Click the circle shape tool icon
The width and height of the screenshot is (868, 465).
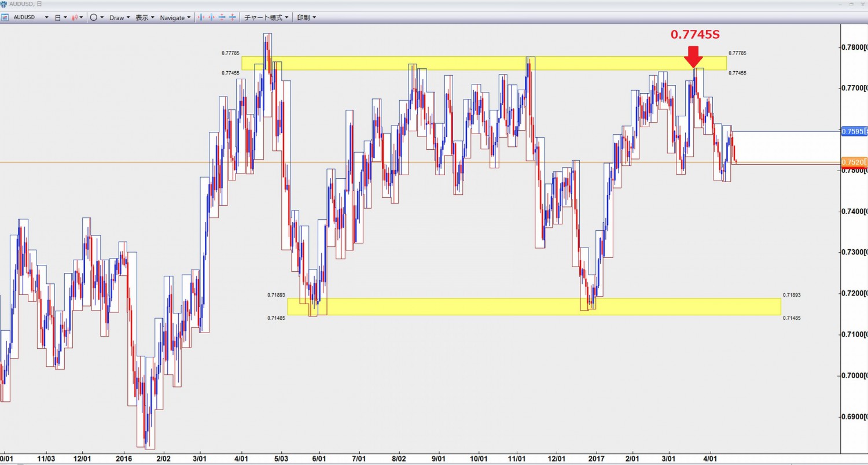pyautogui.click(x=93, y=17)
